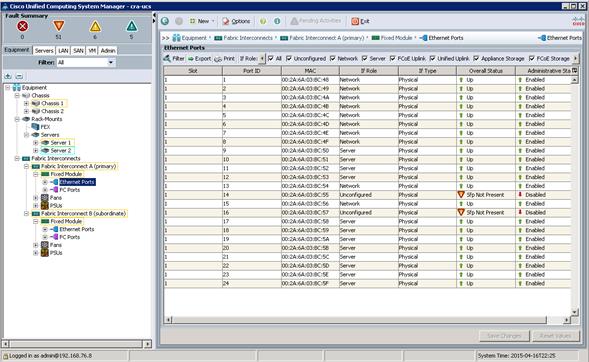Select Ethernet Ports under Fabric Interconnect B
589x362 pixels.
(77, 229)
